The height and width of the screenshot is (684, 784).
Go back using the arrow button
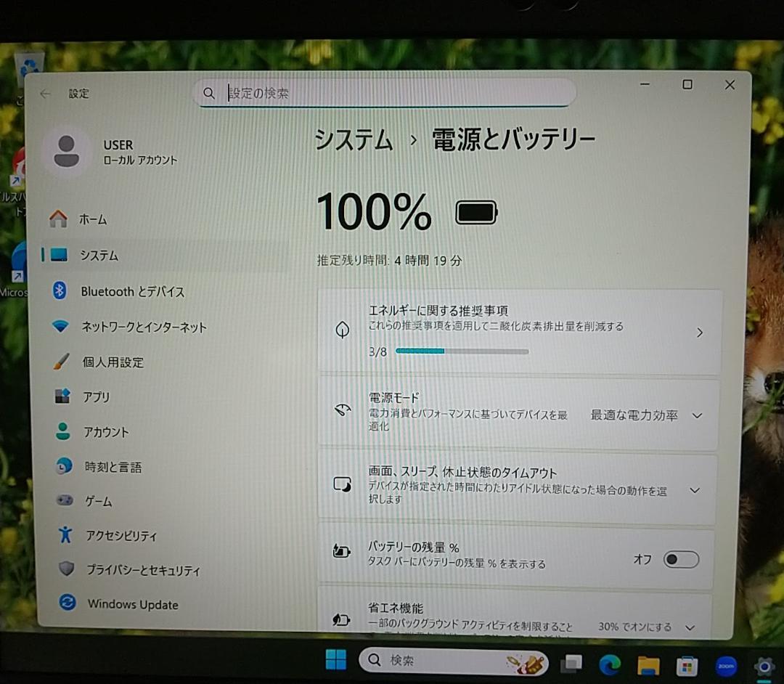coord(44,93)
